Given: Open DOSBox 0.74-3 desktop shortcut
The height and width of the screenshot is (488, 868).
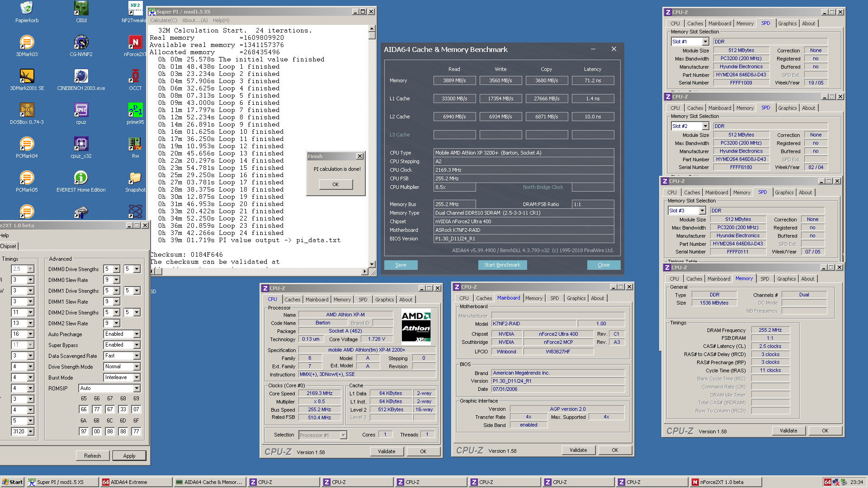Looking at the screenshot, I should click(27, 114).
